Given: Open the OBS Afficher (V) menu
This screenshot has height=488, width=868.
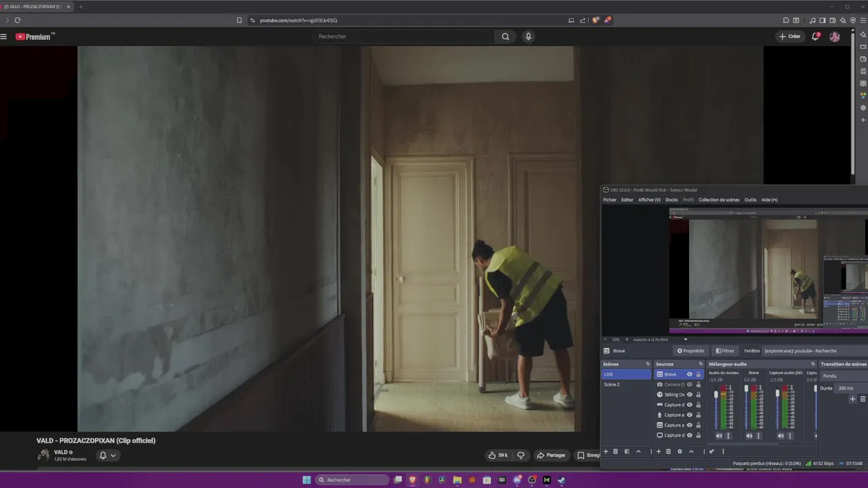Looking at the screenshot, I should (649, 200).
